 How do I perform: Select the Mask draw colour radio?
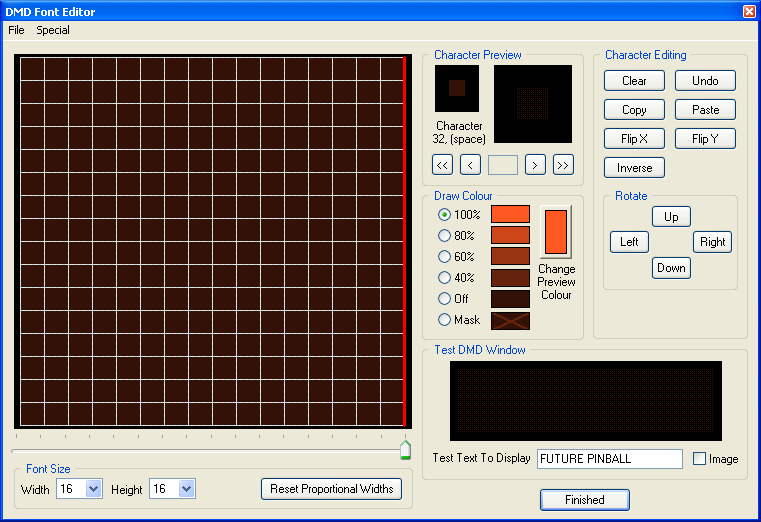pyautogui.click(x=444, y=319)
